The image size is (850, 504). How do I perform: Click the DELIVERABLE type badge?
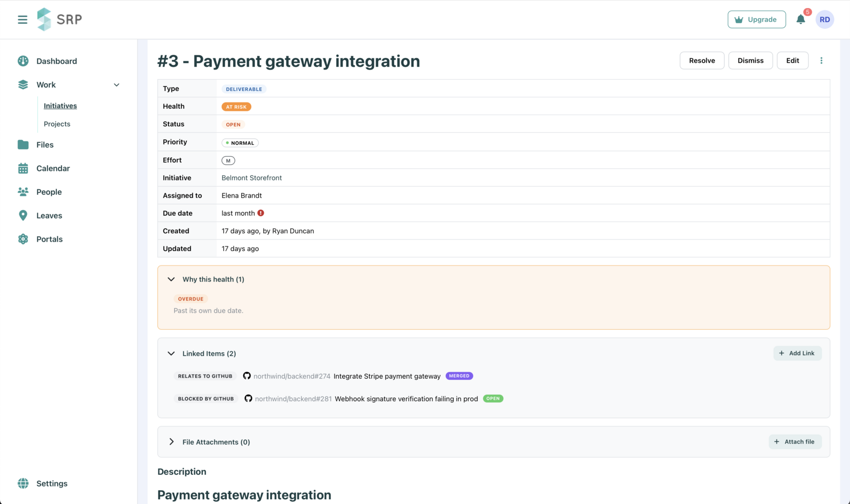point(244,89)
